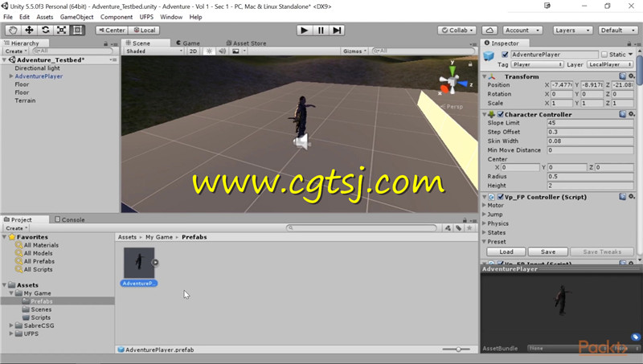
Task: Open the UFPS menu
Action: click(146, 17)
